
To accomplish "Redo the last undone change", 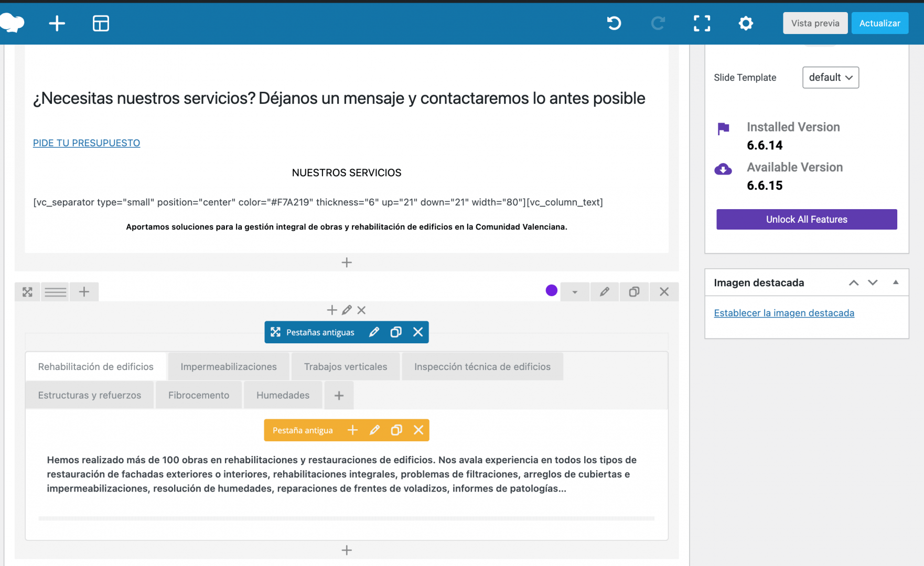I will (x=658, y=23).
